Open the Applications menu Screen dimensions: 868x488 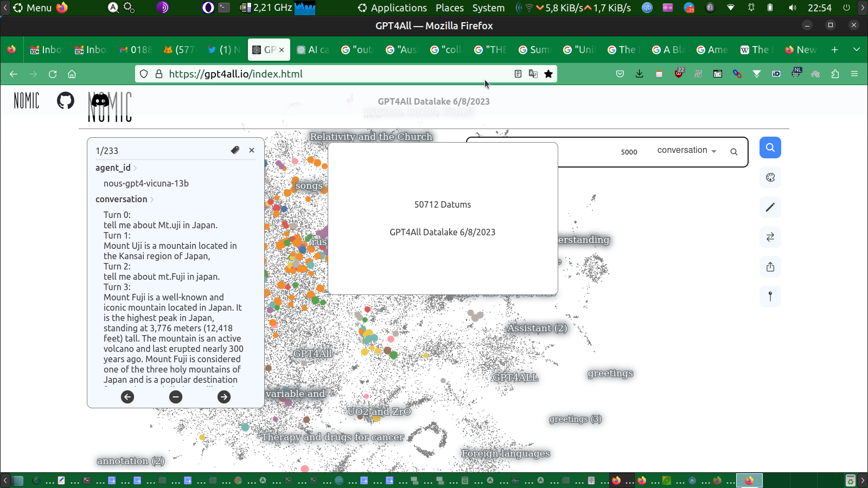pos(393,8)
